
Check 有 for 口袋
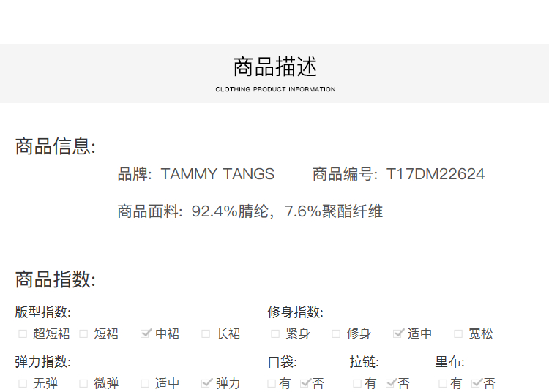(x=272, y=383)
